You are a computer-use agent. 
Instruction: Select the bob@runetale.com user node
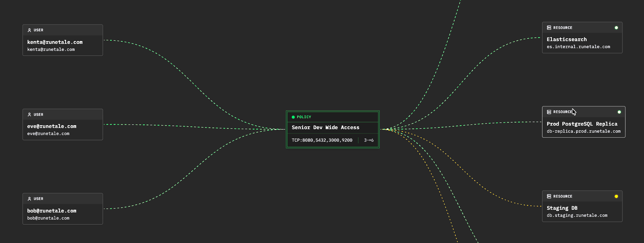click(63, 209)
